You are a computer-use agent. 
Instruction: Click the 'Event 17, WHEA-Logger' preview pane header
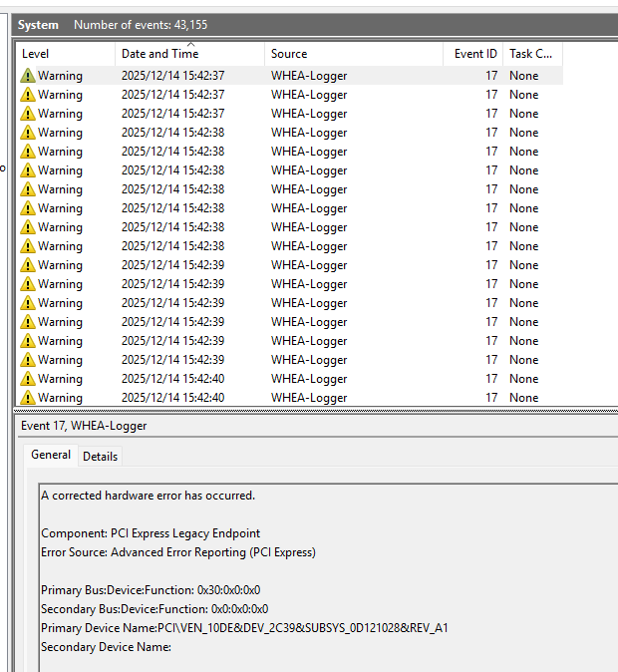tap(85, 426)
